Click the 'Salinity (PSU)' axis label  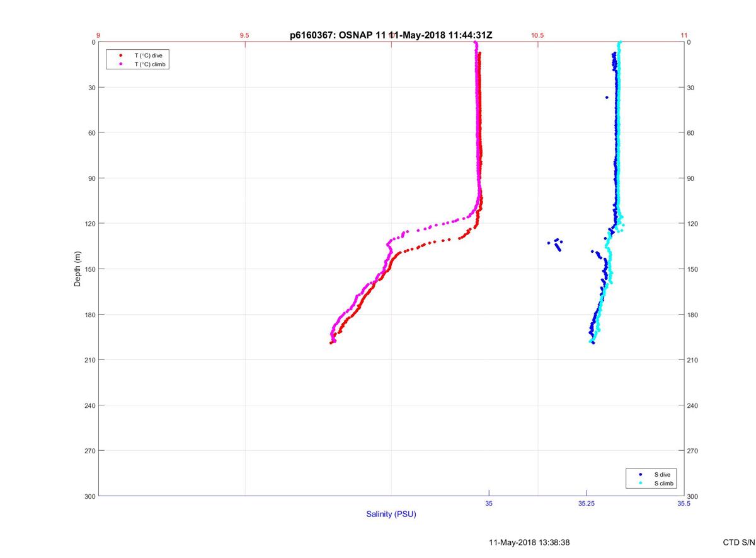(391, 514)
